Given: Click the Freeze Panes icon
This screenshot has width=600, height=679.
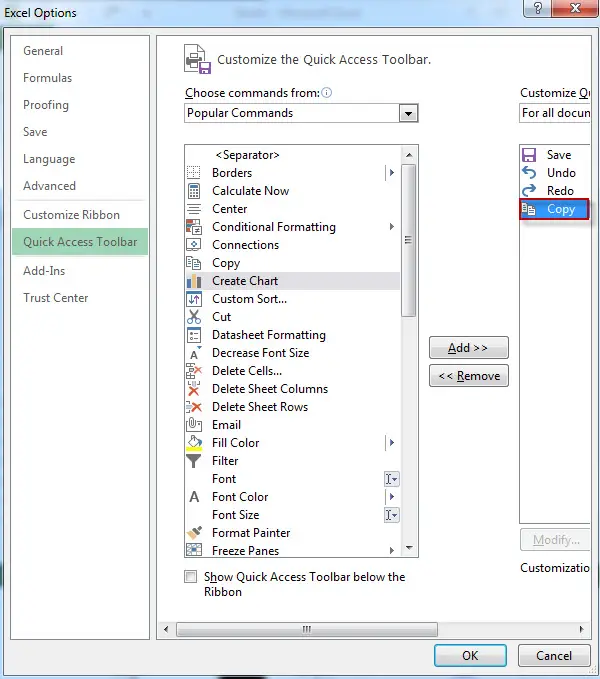Looking at the screenshot, I should coord(194,550).
